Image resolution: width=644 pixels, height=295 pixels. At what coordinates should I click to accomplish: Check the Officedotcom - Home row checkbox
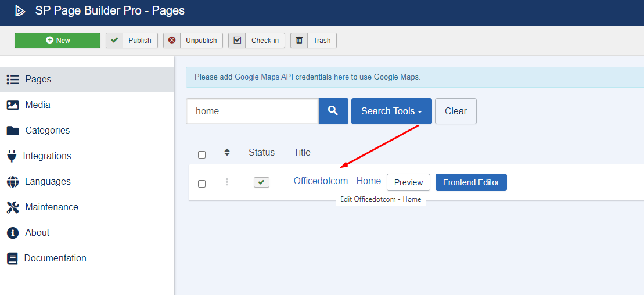click(x=202, y=184)
